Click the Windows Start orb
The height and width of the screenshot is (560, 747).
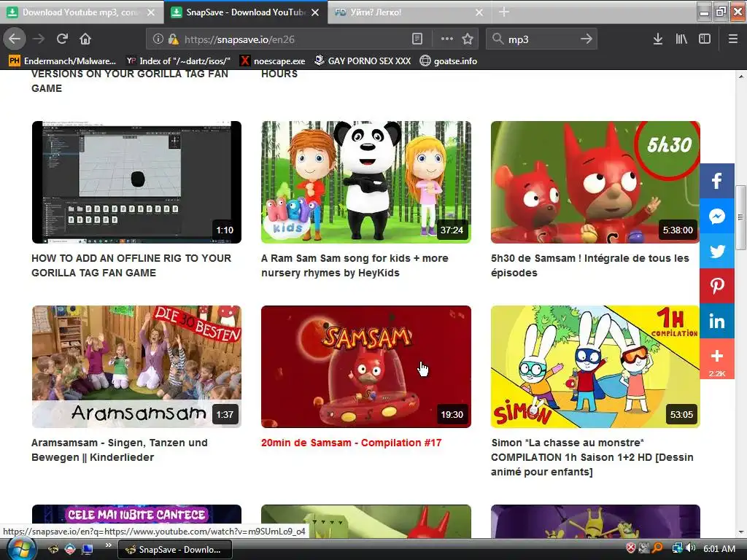(21, 549)
